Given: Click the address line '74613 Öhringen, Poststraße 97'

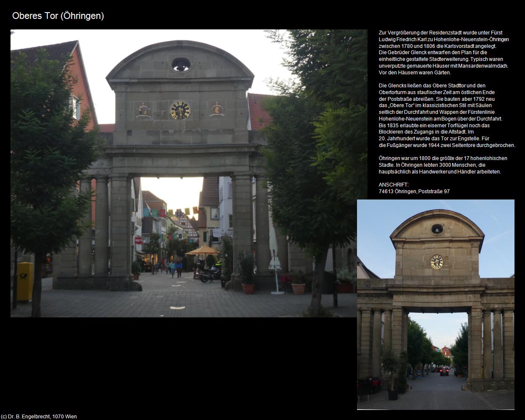Looking at the screenshot, I should pyautogui.click(x=414, y=192).
